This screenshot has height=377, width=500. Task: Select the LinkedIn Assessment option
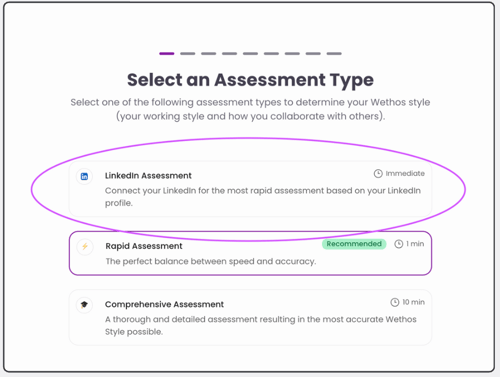pyautogui.click(x=250, y=189)
